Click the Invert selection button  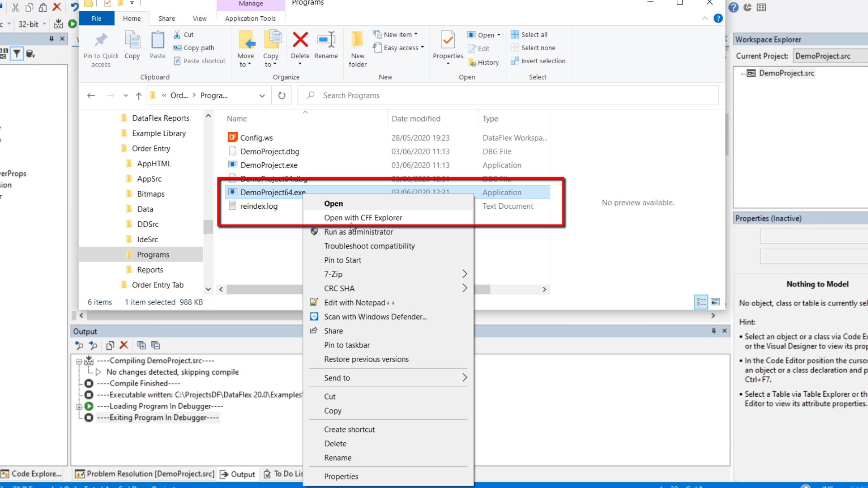[542, 61]
